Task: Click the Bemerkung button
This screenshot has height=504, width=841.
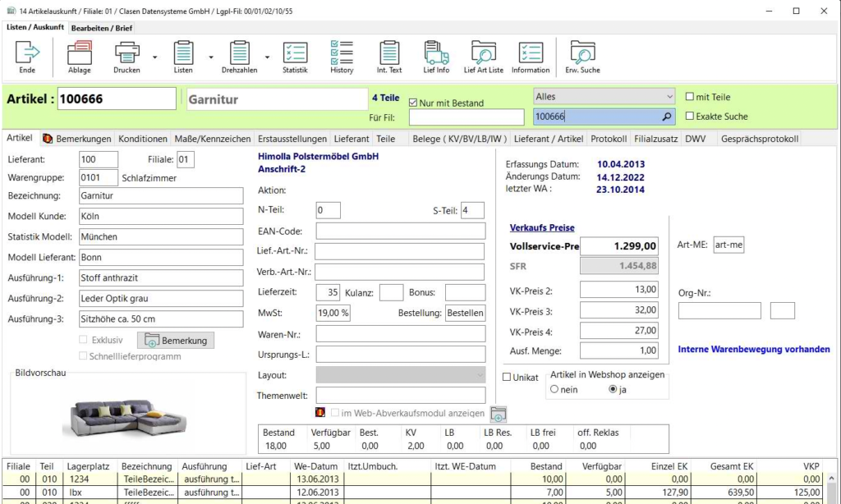Action: 177,340
